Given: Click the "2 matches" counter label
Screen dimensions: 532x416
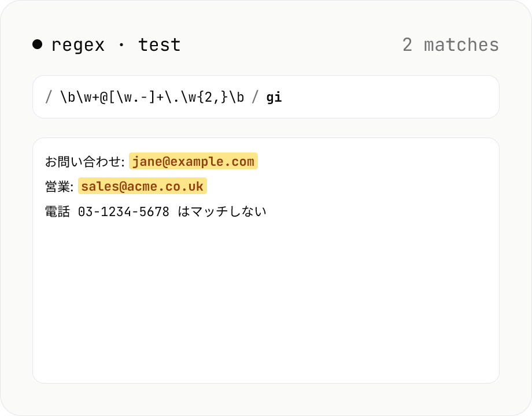Looking at the screenshot, I should (450, 44).
